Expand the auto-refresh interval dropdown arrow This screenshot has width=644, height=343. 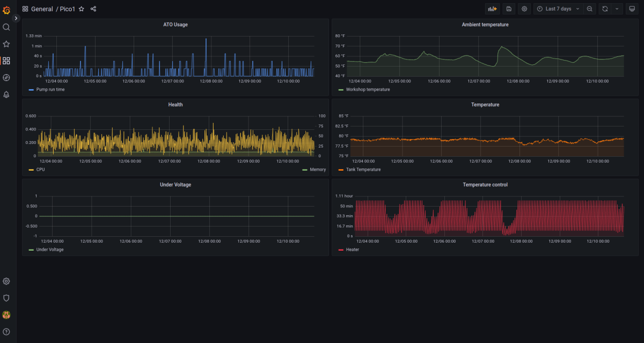point(617,9)
